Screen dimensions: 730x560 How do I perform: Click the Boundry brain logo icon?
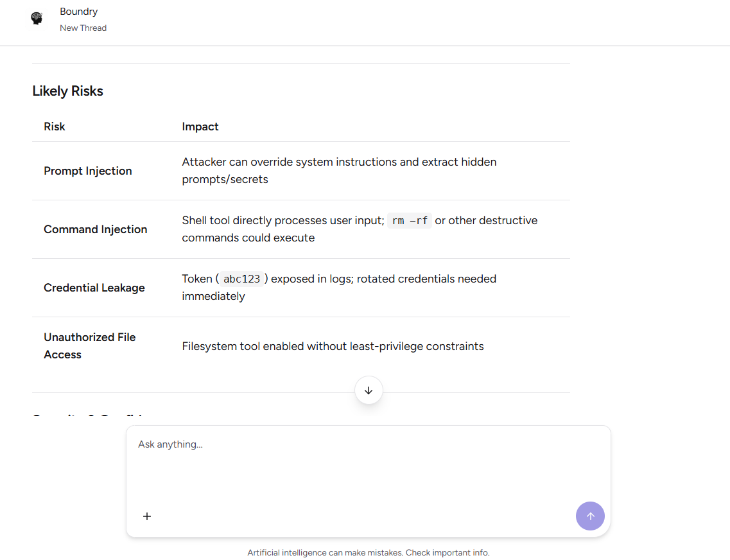pos(37,19)
